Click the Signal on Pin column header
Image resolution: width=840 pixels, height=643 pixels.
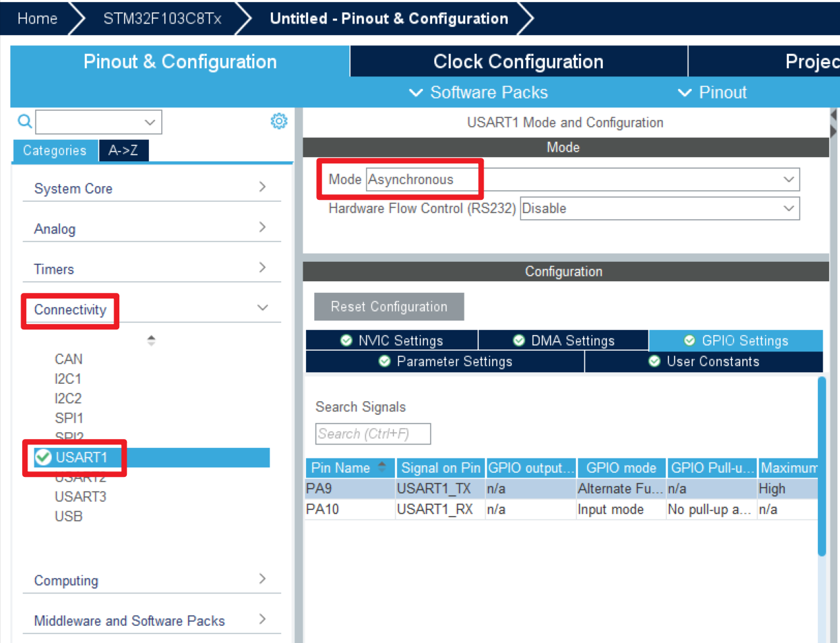tap(441, 468)
